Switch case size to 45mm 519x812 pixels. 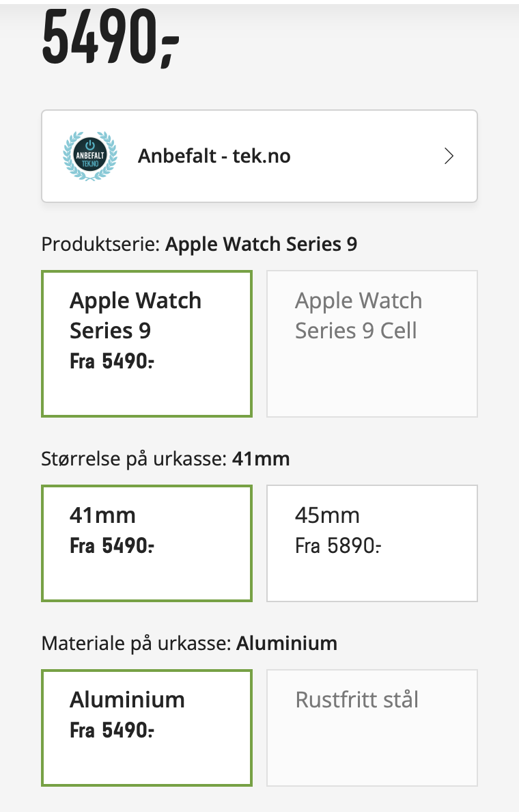coord(371,543)
